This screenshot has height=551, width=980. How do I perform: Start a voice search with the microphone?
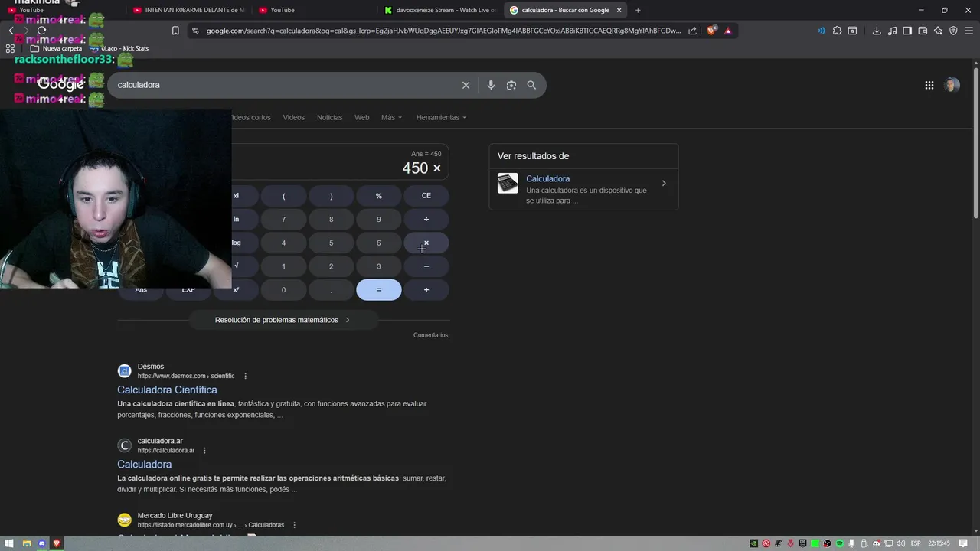[x=491, y=85]
